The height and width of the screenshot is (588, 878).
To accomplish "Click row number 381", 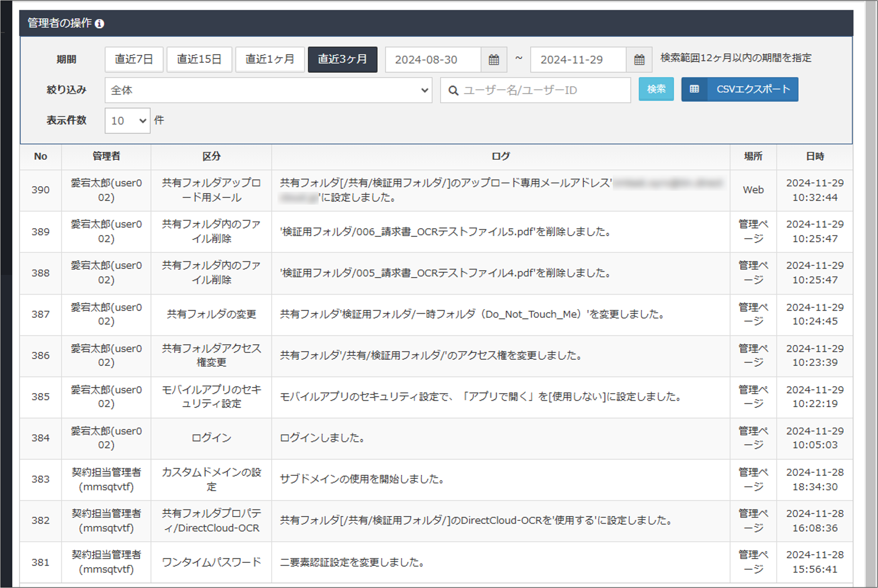I will 40,562.
